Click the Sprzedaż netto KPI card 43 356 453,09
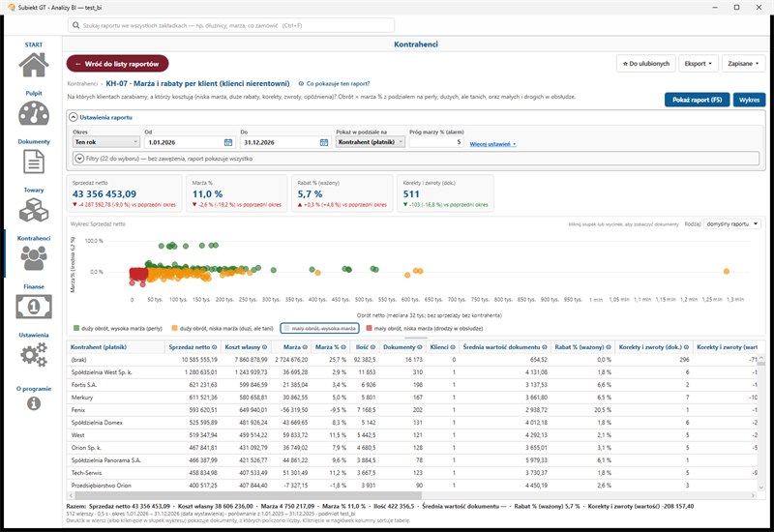 point(124,193)
